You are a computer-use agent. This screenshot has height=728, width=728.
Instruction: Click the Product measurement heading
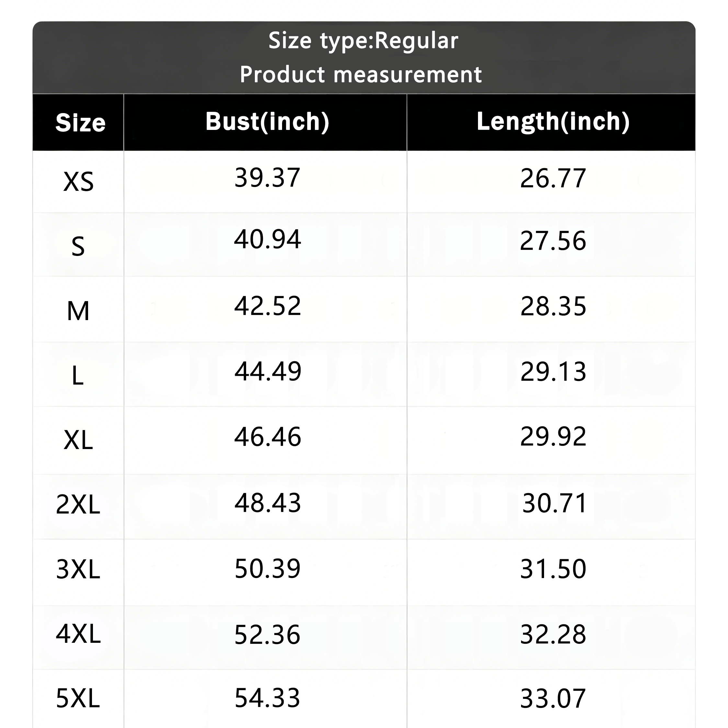click(x=361, y=74)
